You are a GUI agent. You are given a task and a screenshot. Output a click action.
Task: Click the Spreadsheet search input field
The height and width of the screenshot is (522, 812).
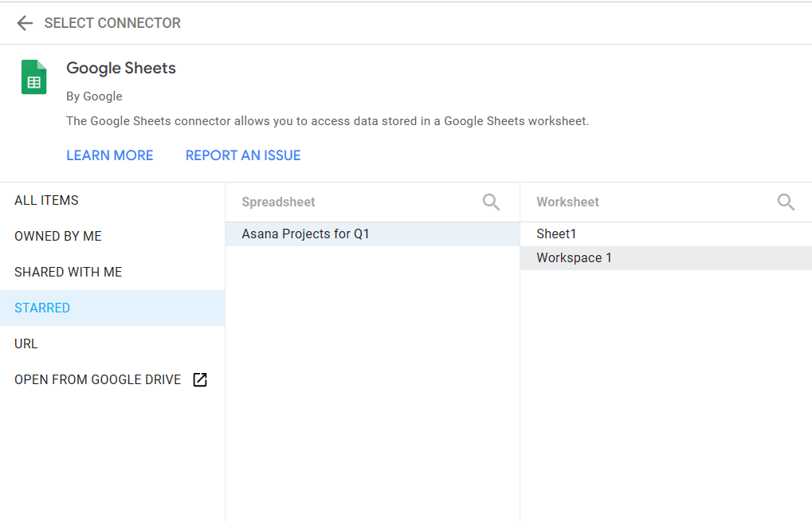[x=343, y=202]
